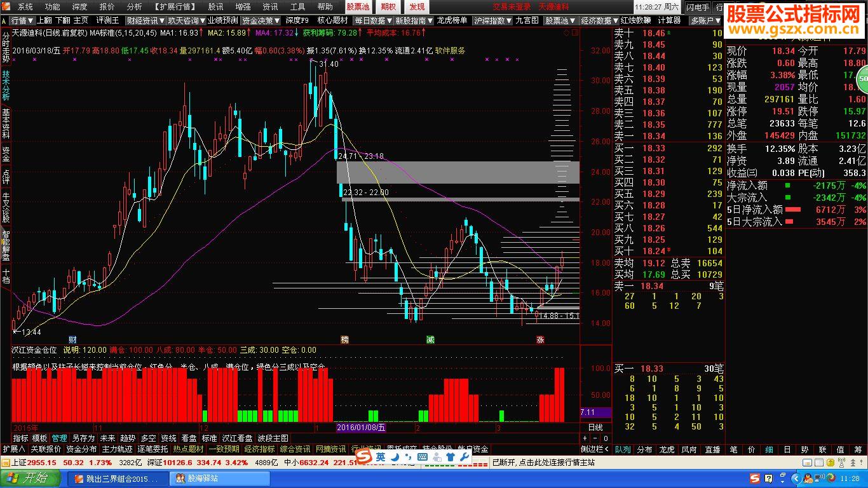868x488 pixels.
Task: Toggle 势 trend view in right panel
Action: click(x=804, y=450)
